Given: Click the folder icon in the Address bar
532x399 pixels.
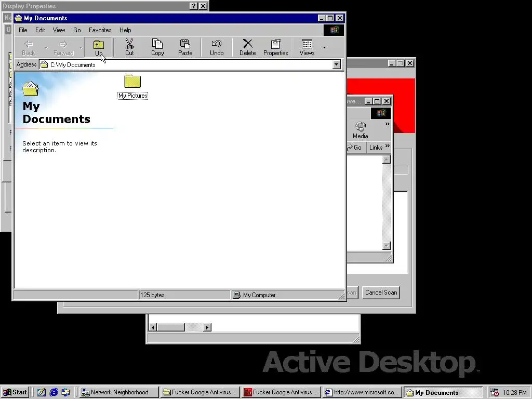Looking at the screenshot, I should (44, 64).
